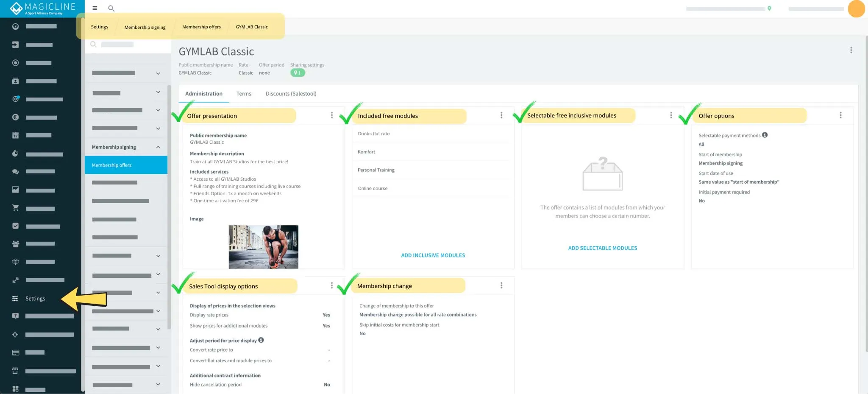Click the settings menu search field

128,45
